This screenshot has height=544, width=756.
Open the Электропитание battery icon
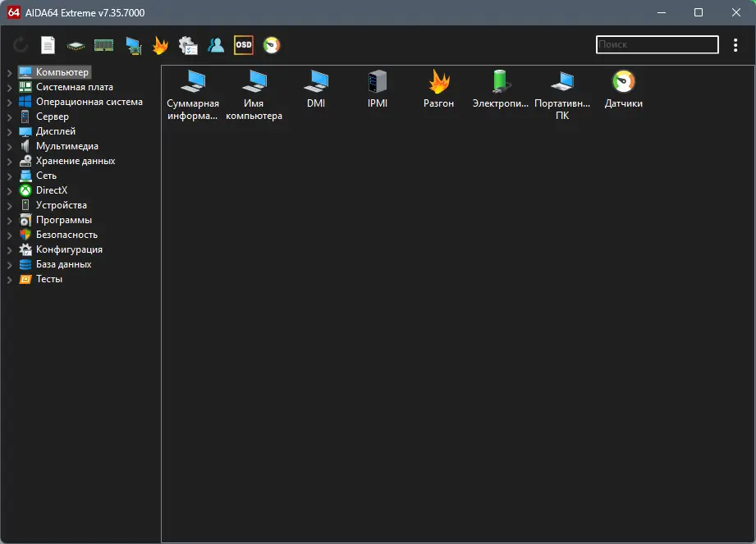[x=500, y=88]
